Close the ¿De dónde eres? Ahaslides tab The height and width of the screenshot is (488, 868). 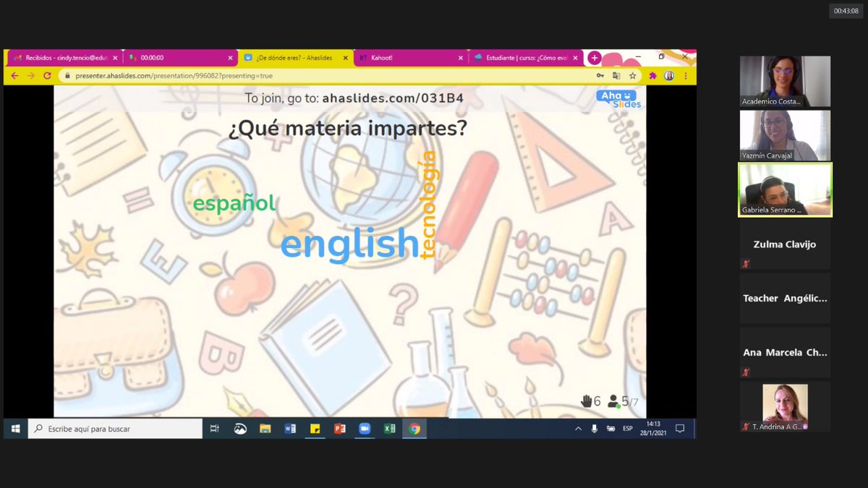pos(346,58)
